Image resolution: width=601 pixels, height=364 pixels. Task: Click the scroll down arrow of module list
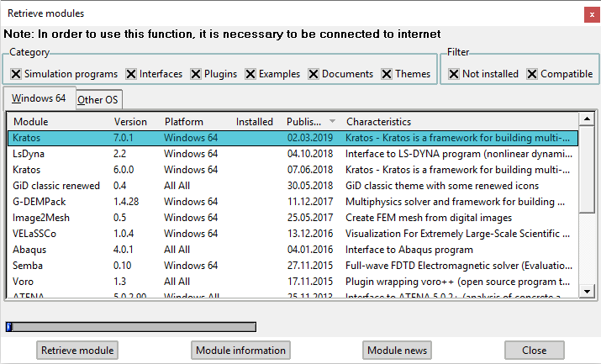tap(587, 291)
